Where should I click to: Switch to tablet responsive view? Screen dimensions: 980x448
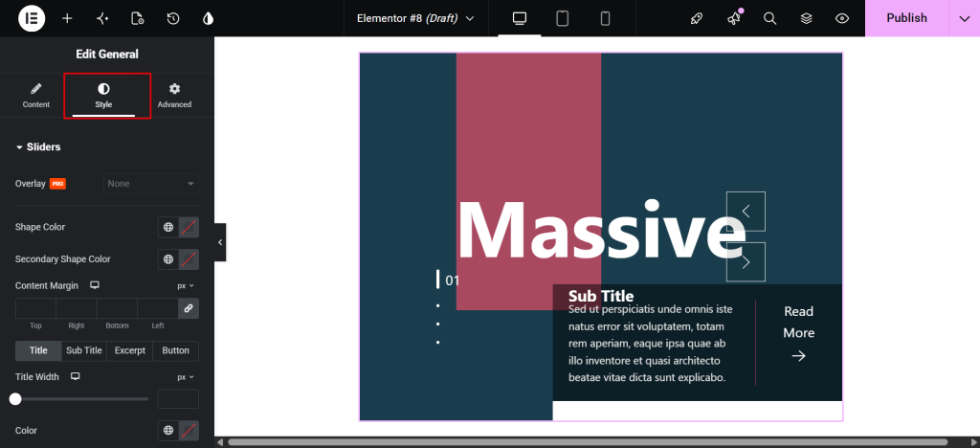(x=563, y=19)
